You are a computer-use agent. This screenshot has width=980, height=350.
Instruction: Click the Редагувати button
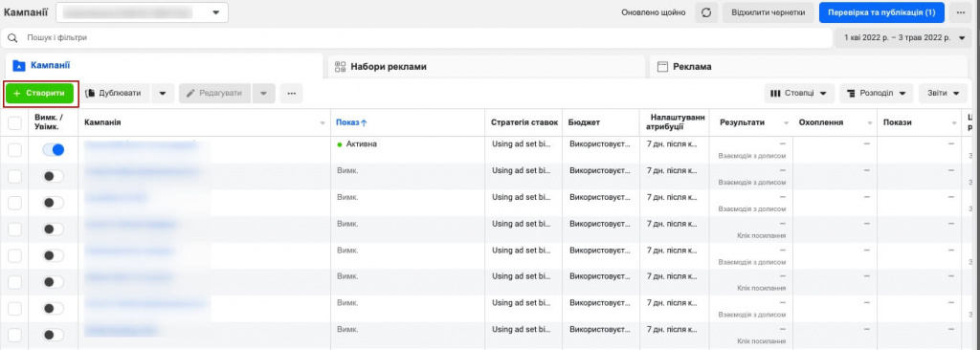coord(215,93)
